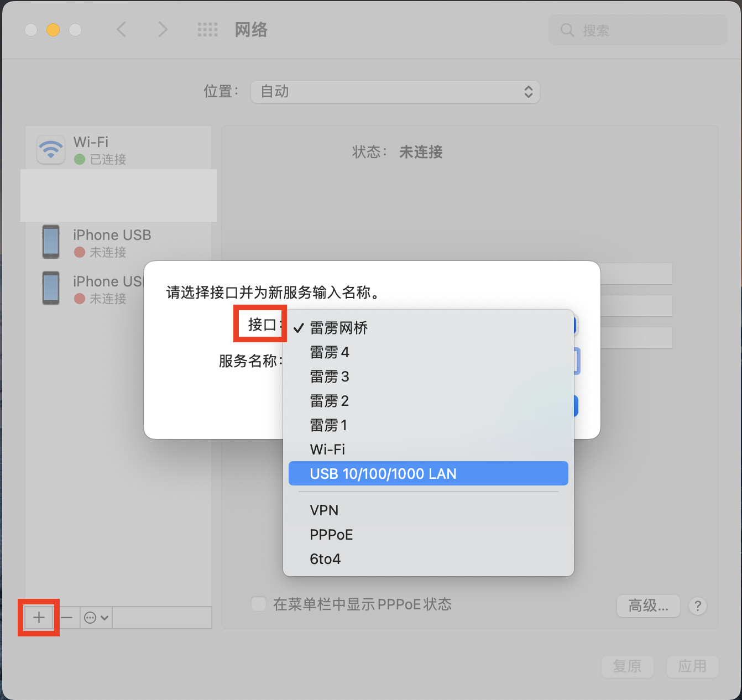
Task: Click the minus button to remove service
Action: (67, 618)
